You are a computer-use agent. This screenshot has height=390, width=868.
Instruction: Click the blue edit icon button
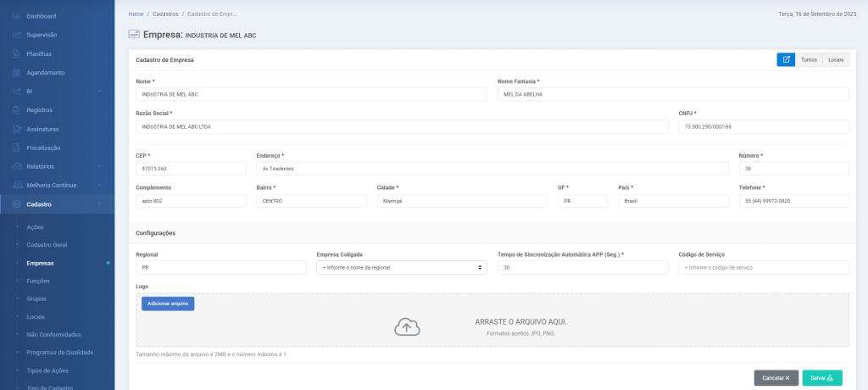(786, 59)
